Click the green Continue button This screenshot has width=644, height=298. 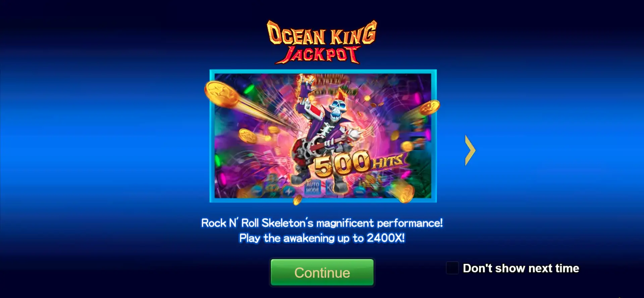point(322,272)
